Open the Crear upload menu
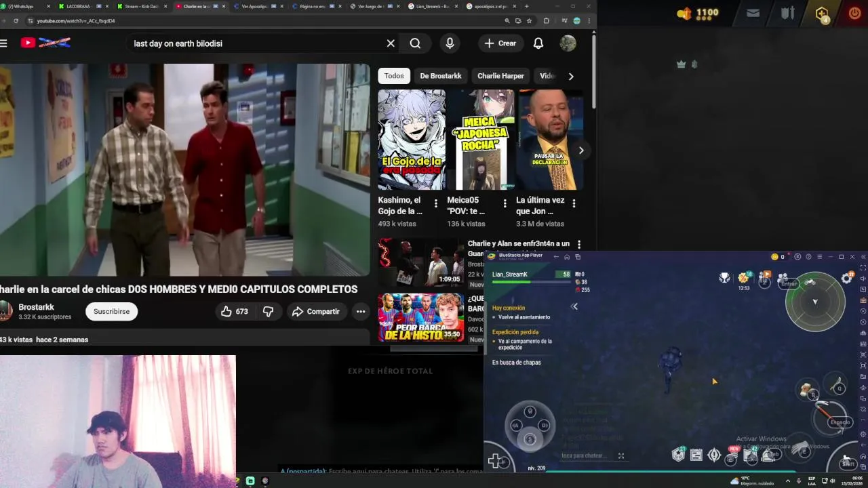The width and height of the screenshot is (868, 488). (500, 43)
